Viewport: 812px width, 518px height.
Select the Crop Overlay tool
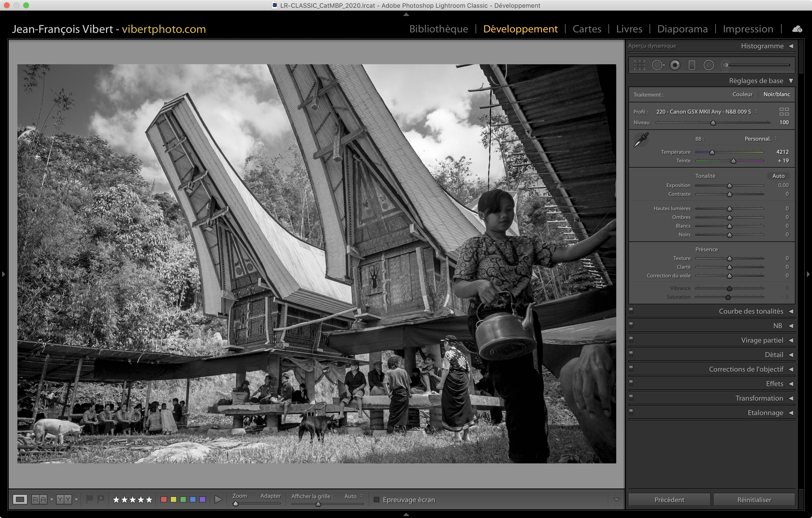[x=639, y=65]
